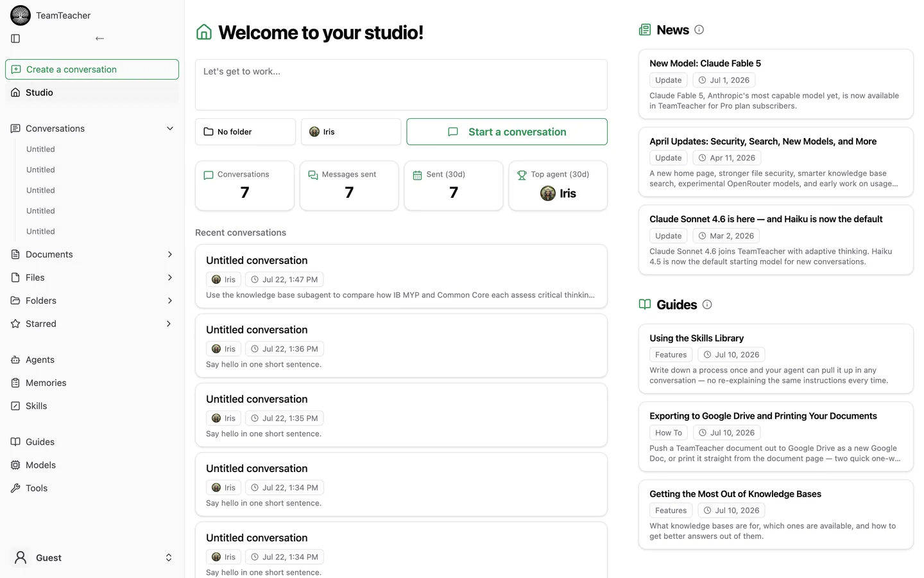Screen dimensions: 924x578
Task: Click the info icon beside Guides
Action: [707, 304]
